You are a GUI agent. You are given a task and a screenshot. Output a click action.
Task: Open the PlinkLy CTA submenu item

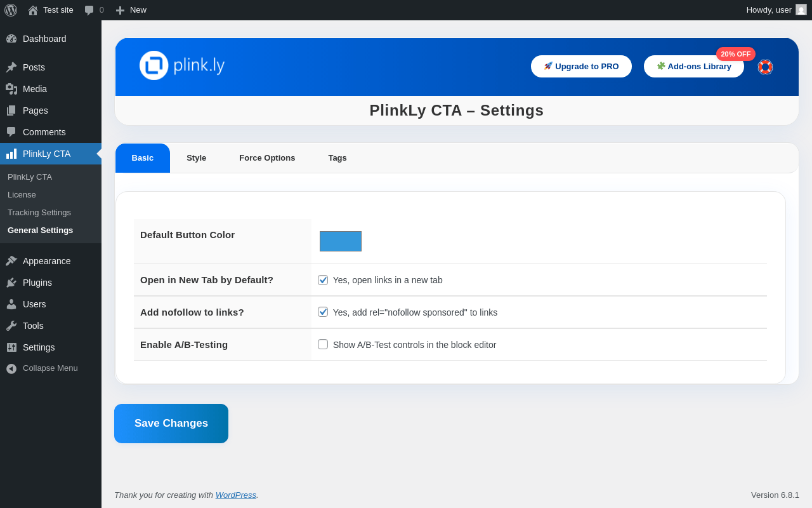(51, 177)
